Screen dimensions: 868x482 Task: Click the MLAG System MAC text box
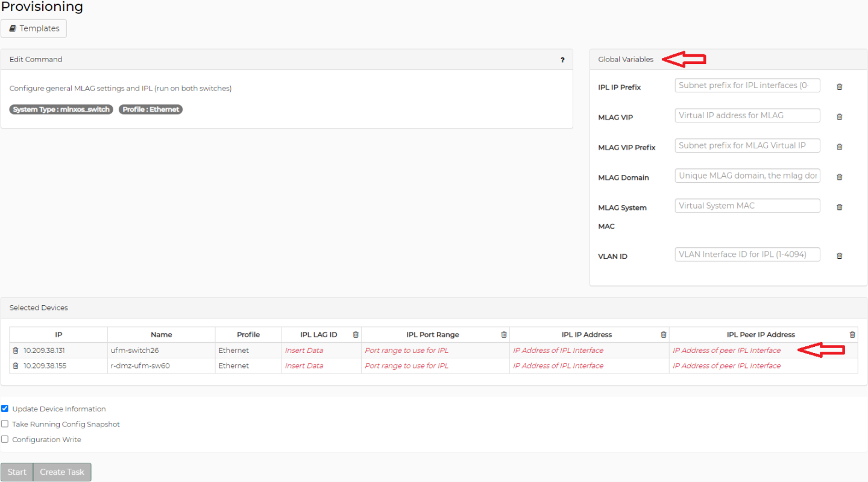[747, 206]
